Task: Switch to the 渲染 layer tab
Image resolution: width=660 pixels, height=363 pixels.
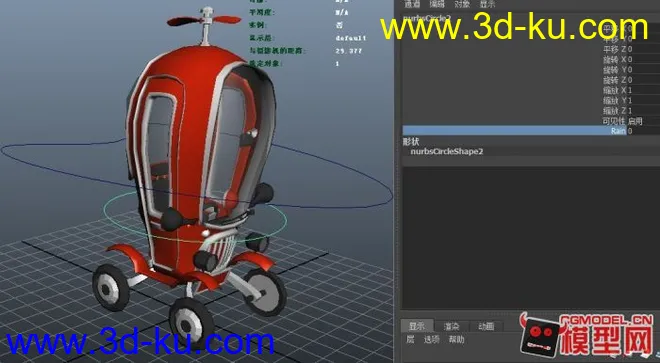Action: point(451,326)
